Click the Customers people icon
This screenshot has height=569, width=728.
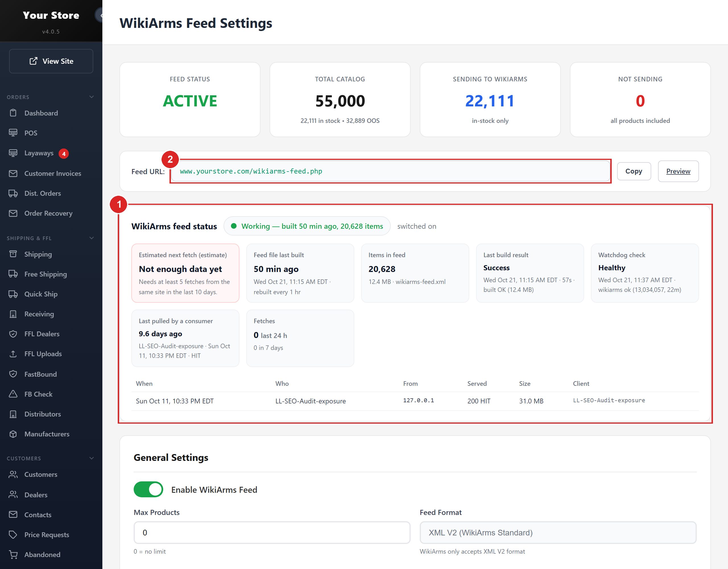pos(13,475)
